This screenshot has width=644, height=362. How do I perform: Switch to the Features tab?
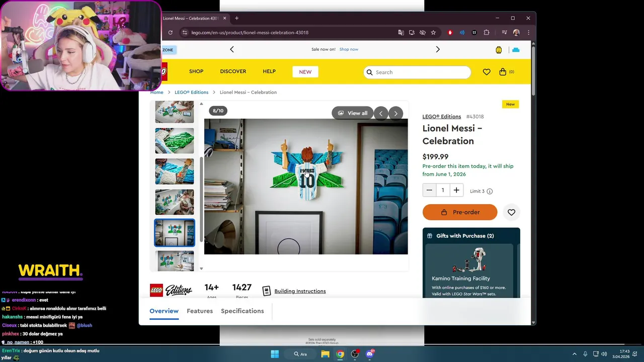pos(200,311)
